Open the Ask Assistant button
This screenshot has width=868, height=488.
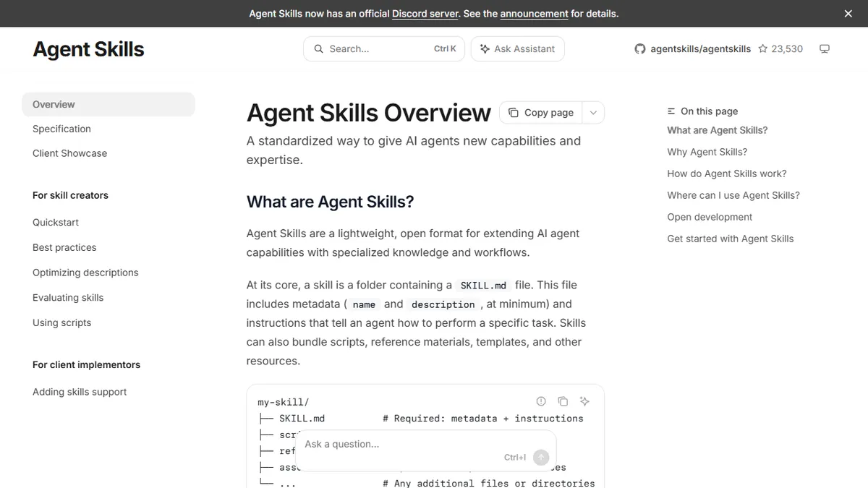(x=517, y=49)
